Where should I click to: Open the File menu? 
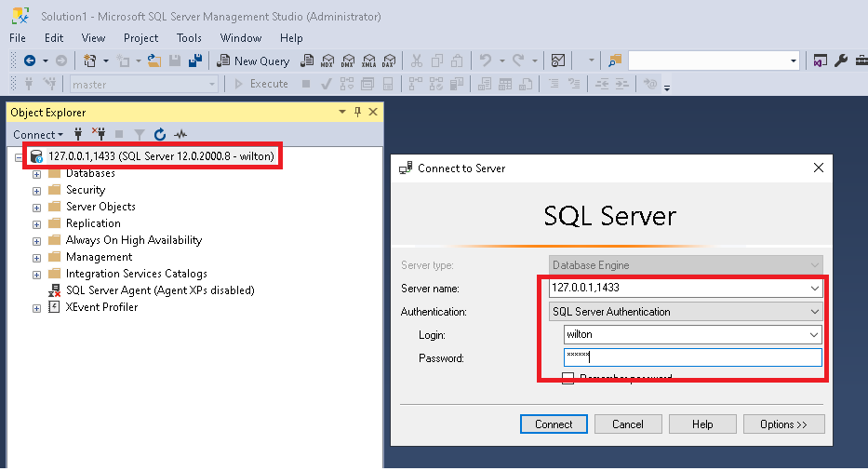tap(18, 38)
